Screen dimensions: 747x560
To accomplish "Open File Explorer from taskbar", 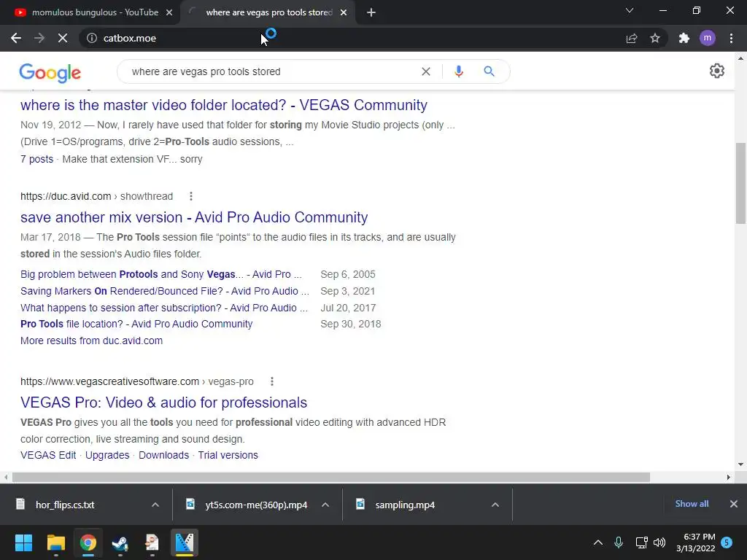I will [55, 542].
